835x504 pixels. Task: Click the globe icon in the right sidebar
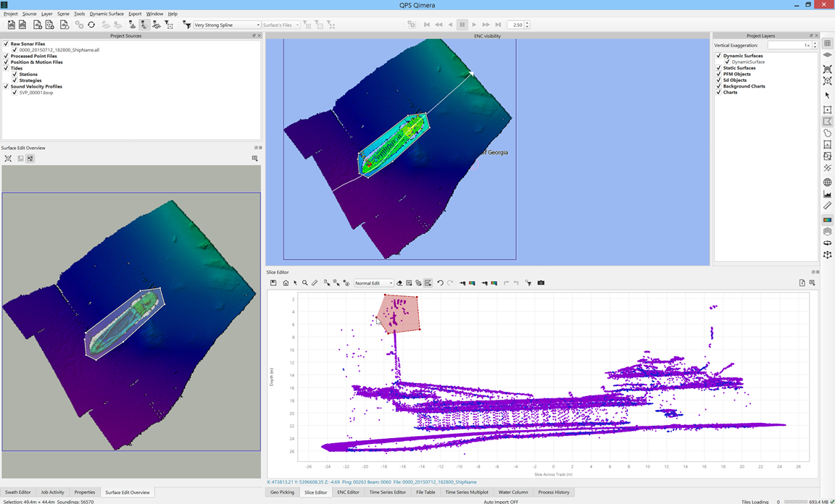827,182
